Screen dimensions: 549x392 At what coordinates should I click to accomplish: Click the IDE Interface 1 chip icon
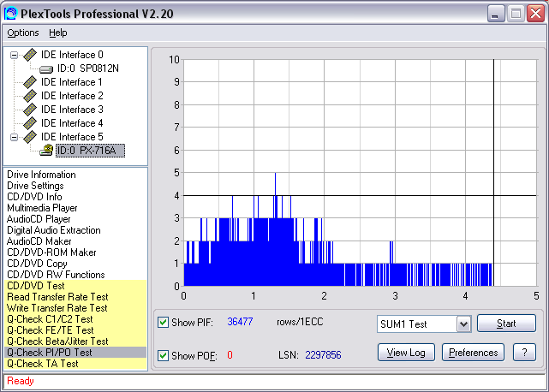point(30,82)
